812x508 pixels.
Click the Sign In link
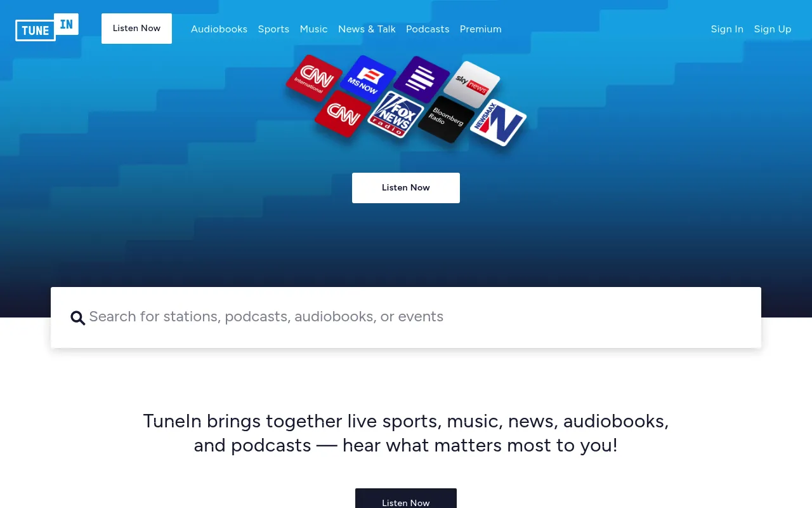click(x=727, y=29)
